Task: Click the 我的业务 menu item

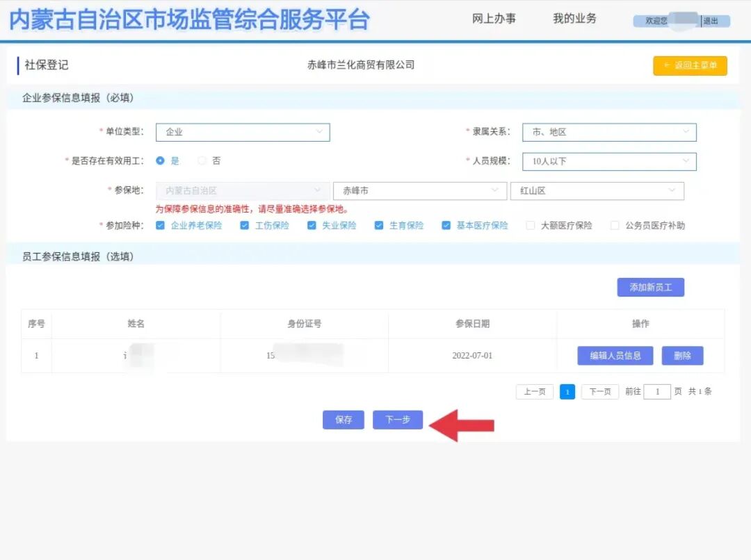Action: pyautogui.click(x=575, y=19)
